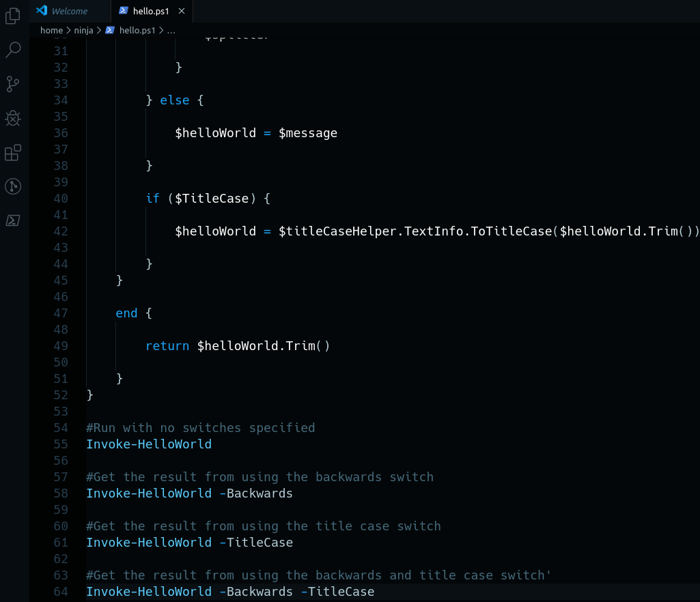700x602 pixels.
Task: Open the Explorer view in activity bar
Action: coord(13,16)
